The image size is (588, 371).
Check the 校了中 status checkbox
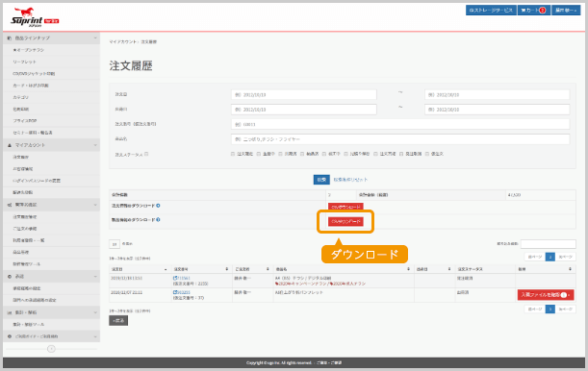(324, 154)
